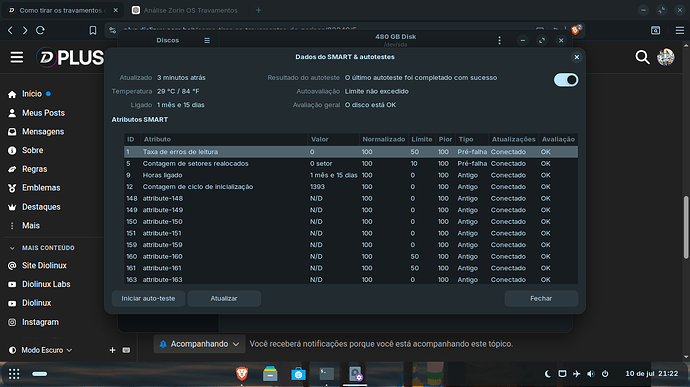Select the attribute-163 row
The image size is (690, 387).
(x=351, y=280)
